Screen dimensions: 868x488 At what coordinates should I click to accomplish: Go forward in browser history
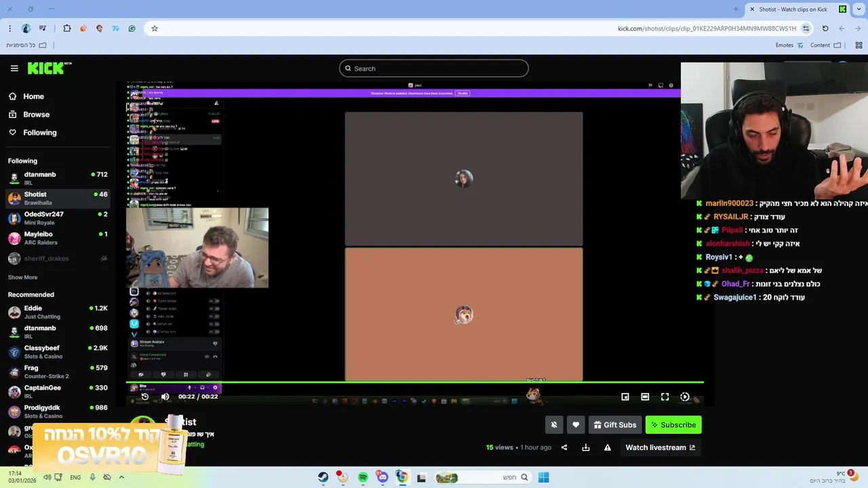pos(842,28)
